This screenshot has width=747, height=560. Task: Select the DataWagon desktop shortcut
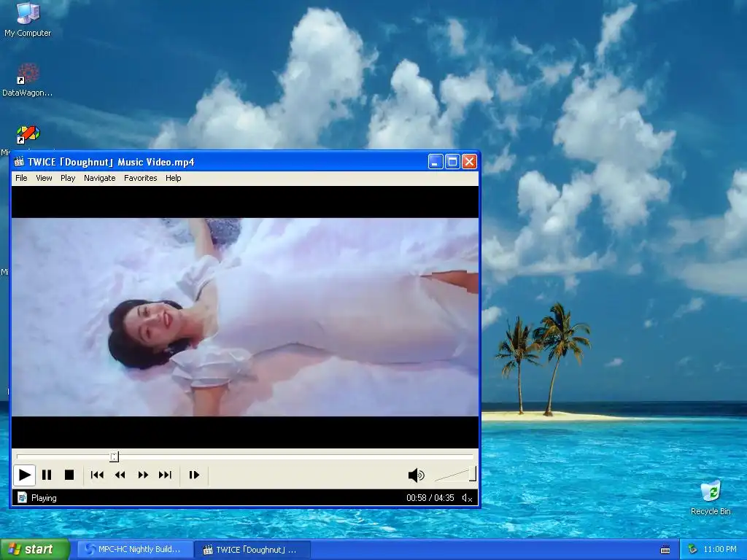tap(28, 80)
